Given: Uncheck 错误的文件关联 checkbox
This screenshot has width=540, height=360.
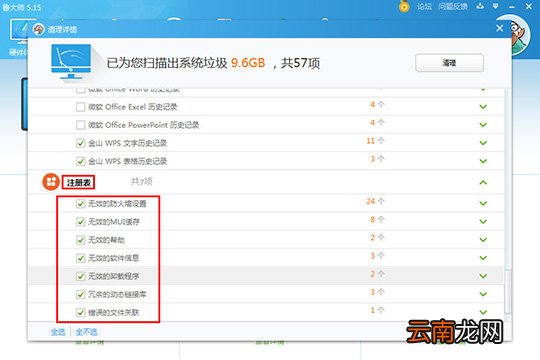Looking at the screenshot, I should [x=80, y=312].
